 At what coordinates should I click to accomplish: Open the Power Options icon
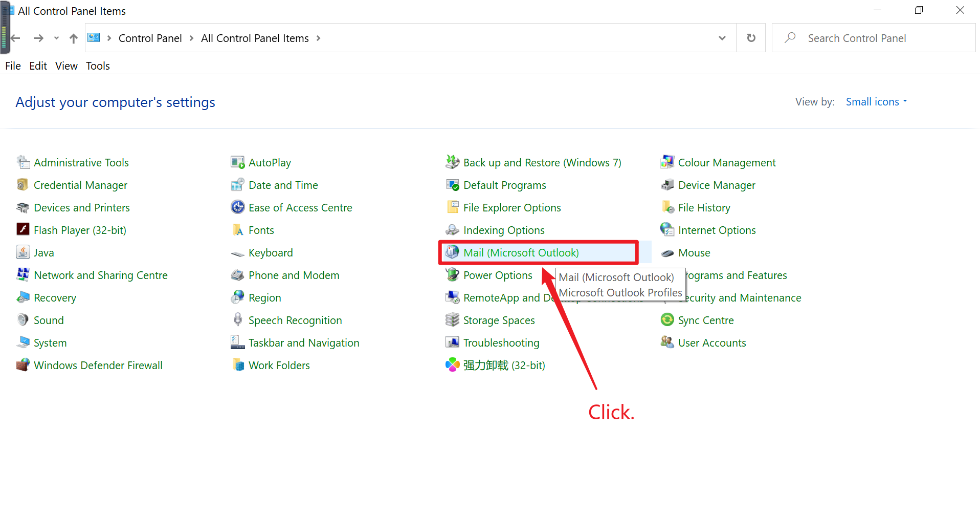click(x=453, y=275)
